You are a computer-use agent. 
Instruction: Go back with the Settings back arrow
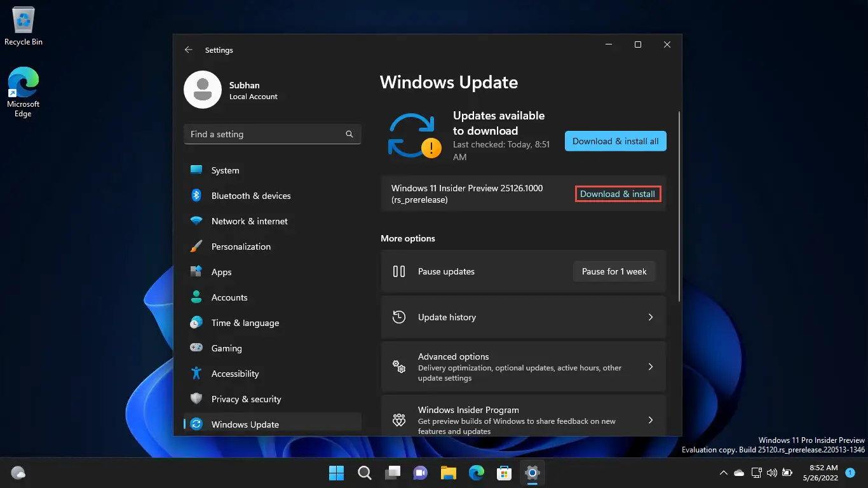(188, 50)
